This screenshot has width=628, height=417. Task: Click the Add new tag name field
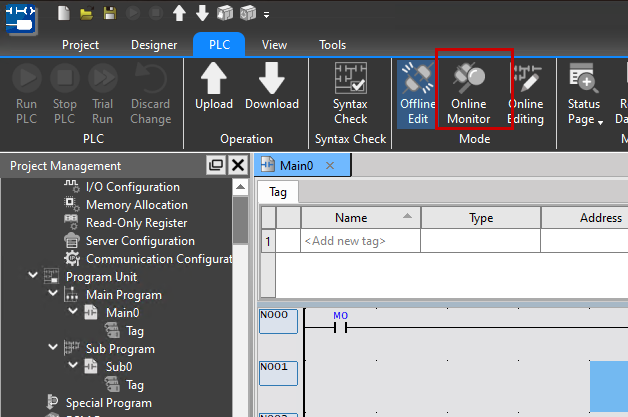[x=358, y=241]
